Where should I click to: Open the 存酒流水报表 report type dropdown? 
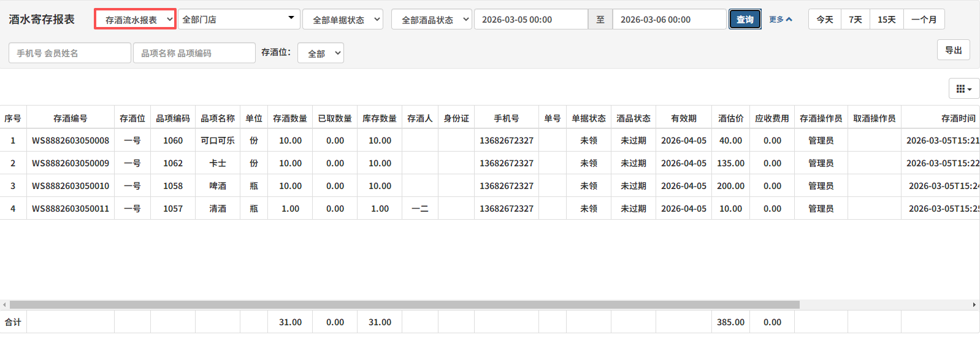pyautogui.click(x=136, y=20)
